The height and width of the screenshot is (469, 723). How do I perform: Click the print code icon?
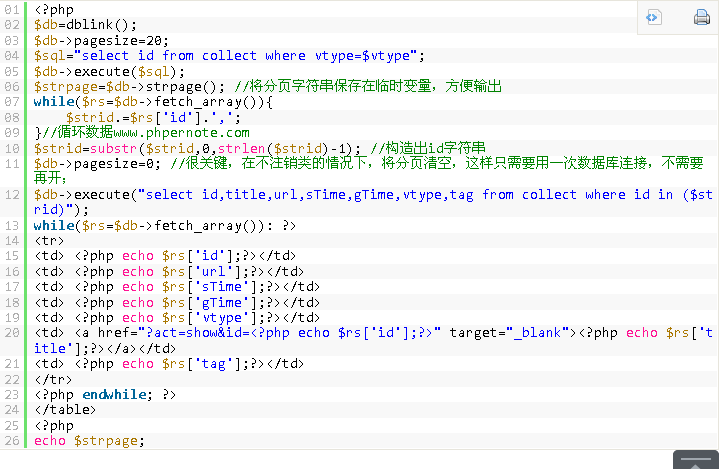coord(701,18)
